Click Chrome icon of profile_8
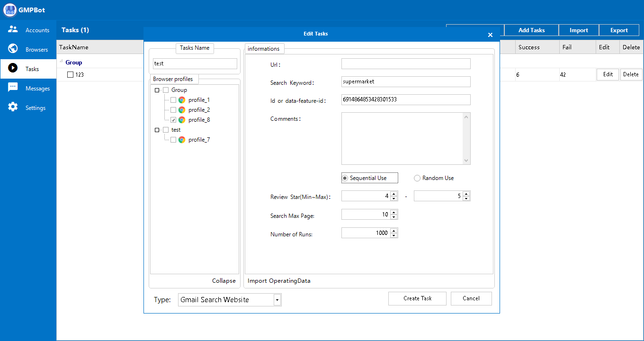 coord(182,120)
